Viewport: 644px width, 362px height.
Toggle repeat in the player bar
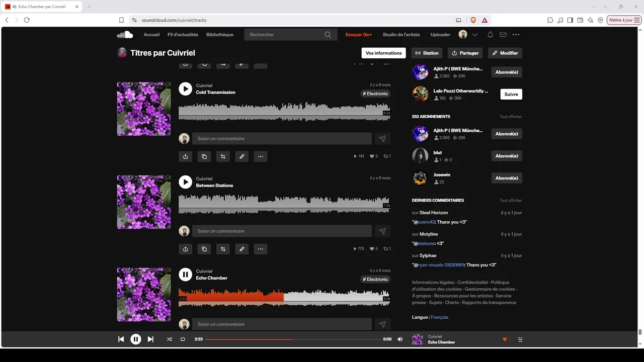(183, 339)
